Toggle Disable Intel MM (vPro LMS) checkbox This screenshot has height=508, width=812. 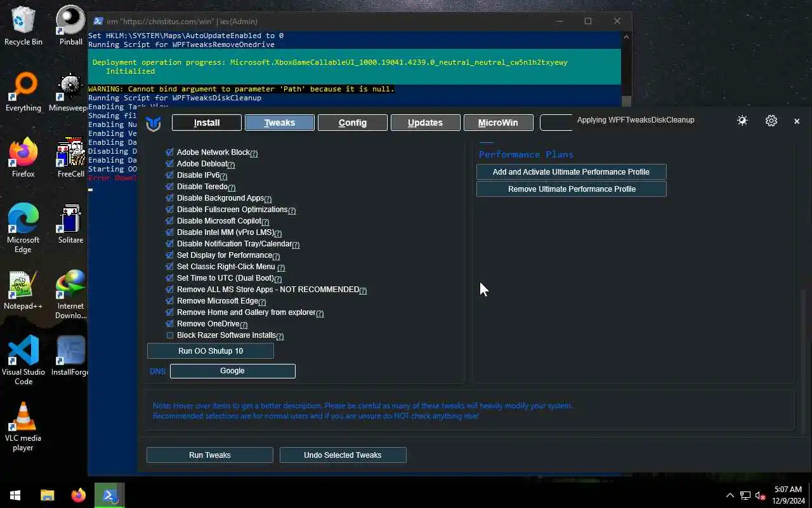click(x=169, y=232)
